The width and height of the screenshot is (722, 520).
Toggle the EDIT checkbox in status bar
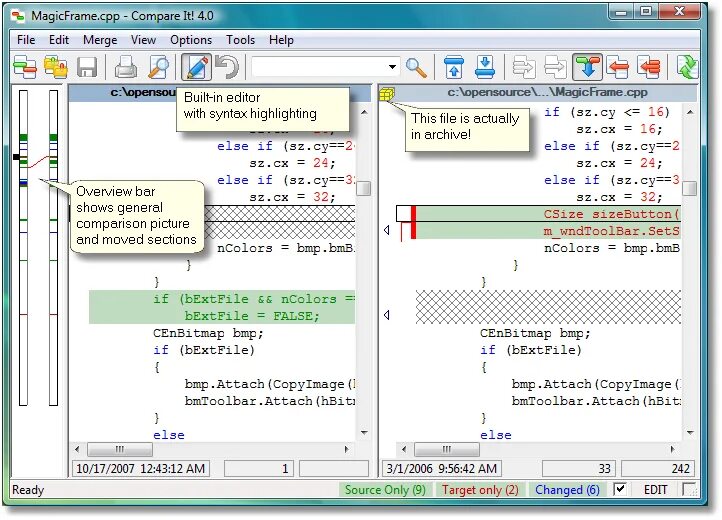click(620, 489)
